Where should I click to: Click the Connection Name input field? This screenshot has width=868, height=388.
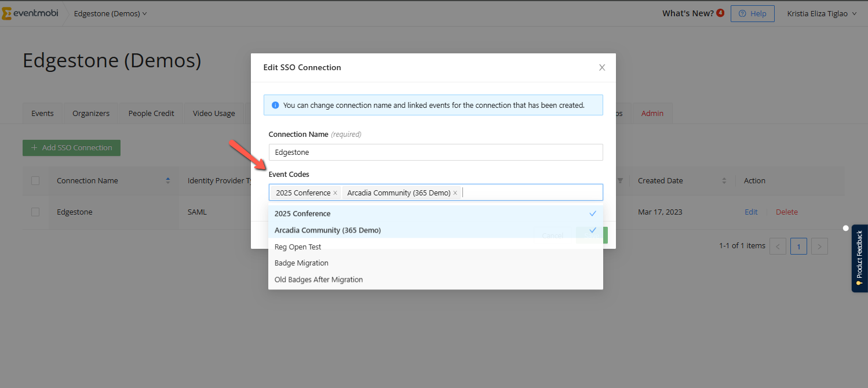point(435,152)
